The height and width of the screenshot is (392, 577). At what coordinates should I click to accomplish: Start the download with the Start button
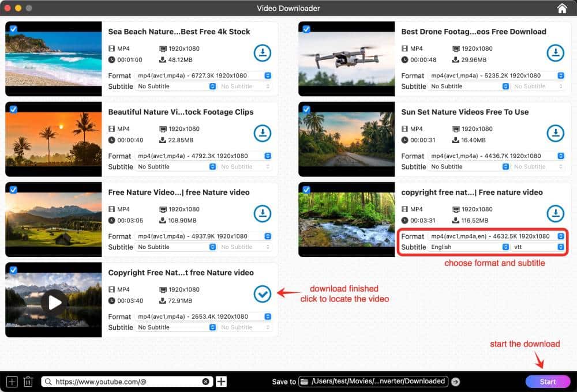tap(548, 381)
